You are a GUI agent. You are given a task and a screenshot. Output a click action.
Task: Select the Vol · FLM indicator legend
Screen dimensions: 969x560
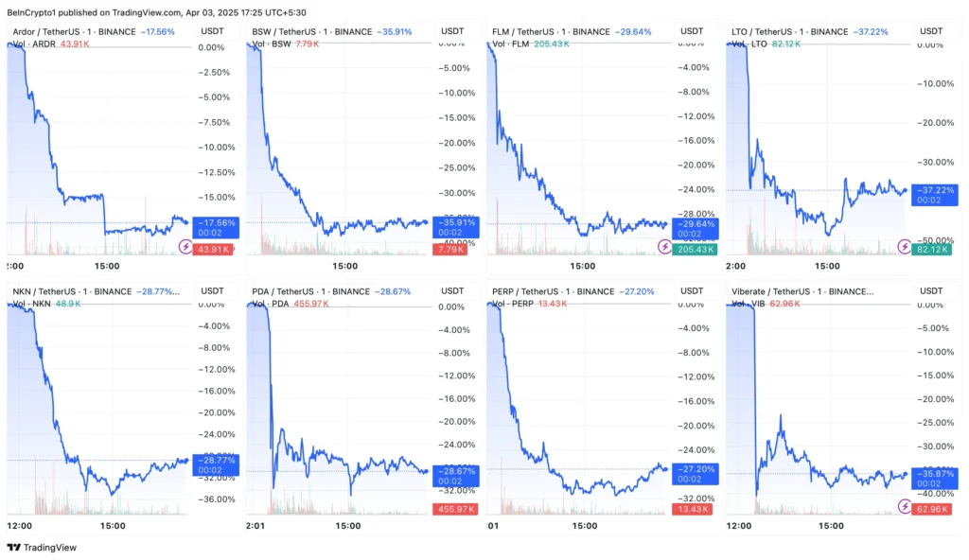coord(510,44)
